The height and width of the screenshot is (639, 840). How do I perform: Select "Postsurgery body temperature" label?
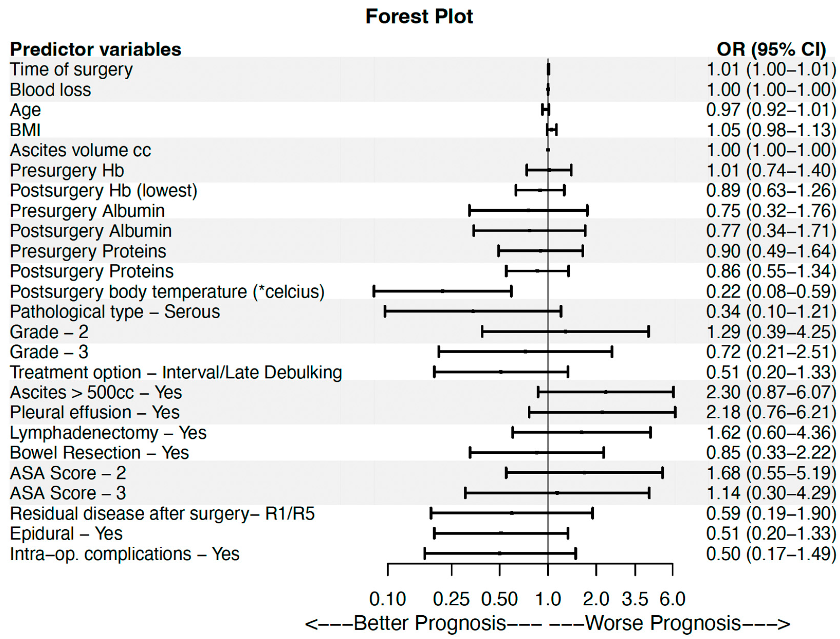coord(167,292)
